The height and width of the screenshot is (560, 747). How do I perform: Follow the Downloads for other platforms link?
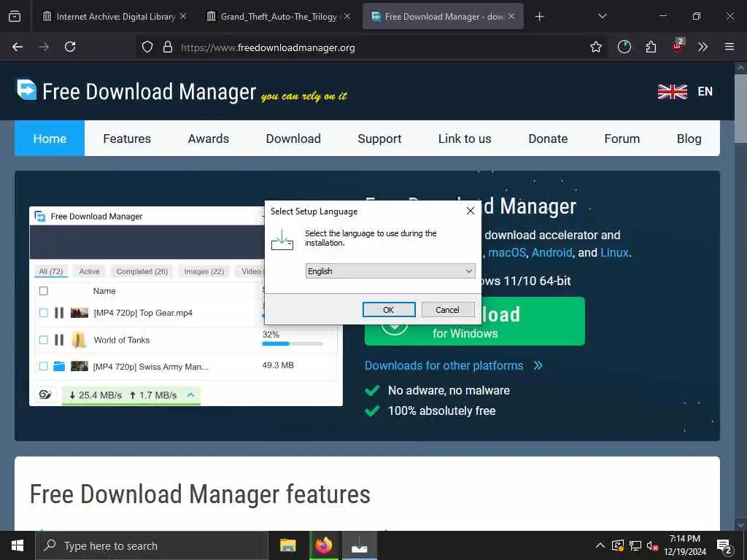click(444, 365)
